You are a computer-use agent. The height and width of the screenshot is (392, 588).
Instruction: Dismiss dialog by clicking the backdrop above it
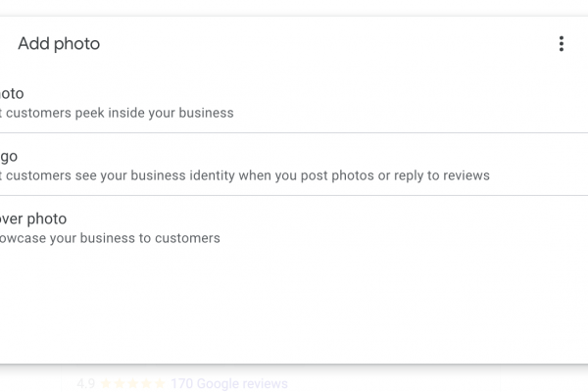pos(294,7)
